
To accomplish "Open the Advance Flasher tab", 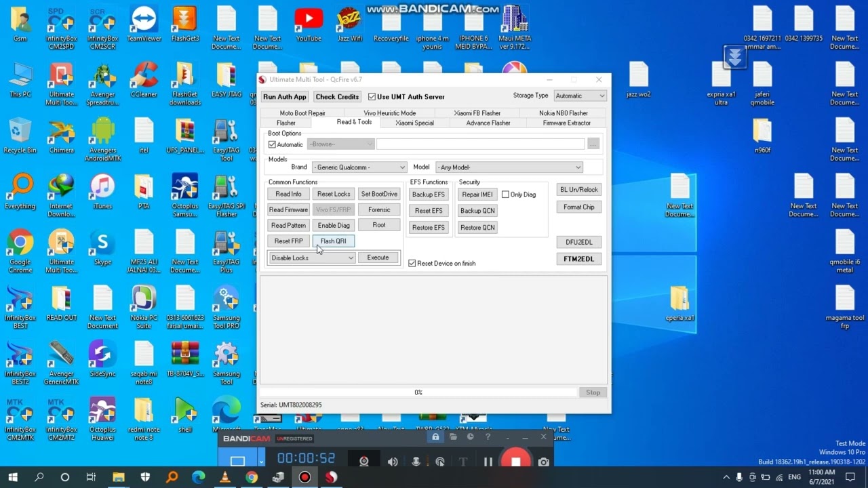I will click(488, 123).
